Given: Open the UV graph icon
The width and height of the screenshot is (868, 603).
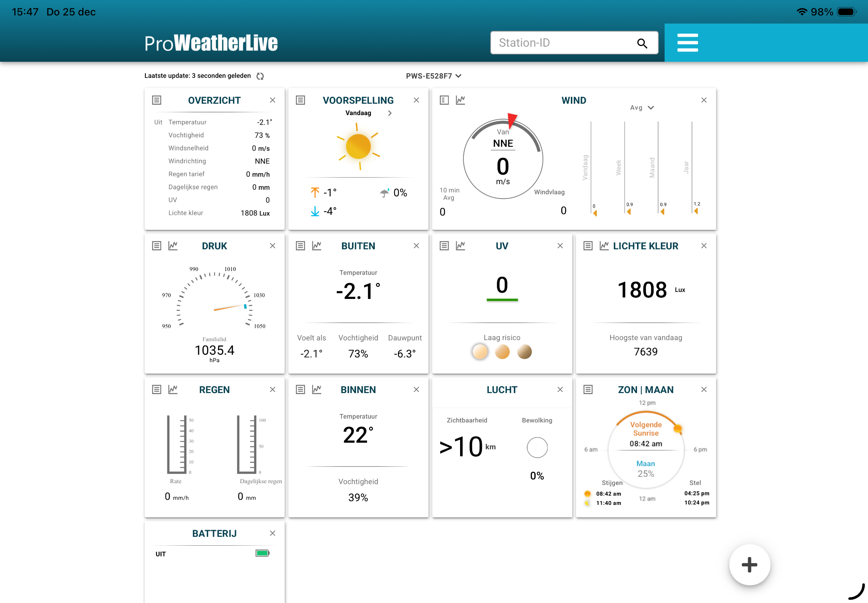Looking at the screenshot, I should (460, 246).
